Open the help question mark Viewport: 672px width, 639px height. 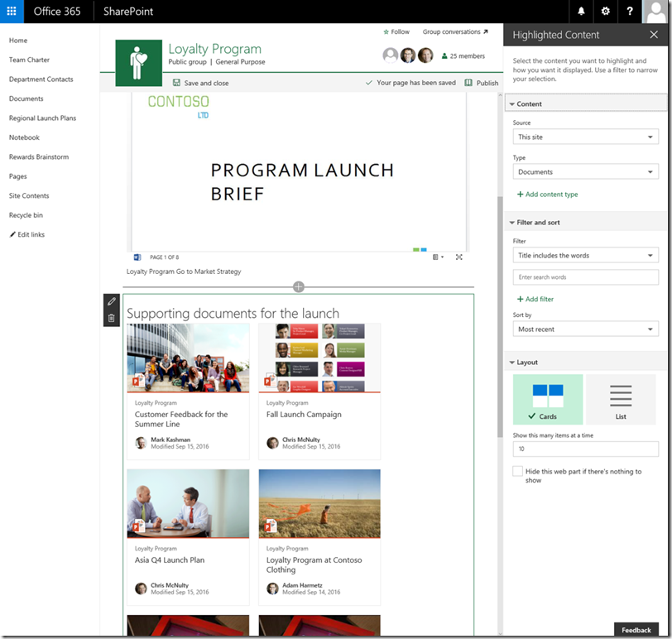tap(630, 11)
